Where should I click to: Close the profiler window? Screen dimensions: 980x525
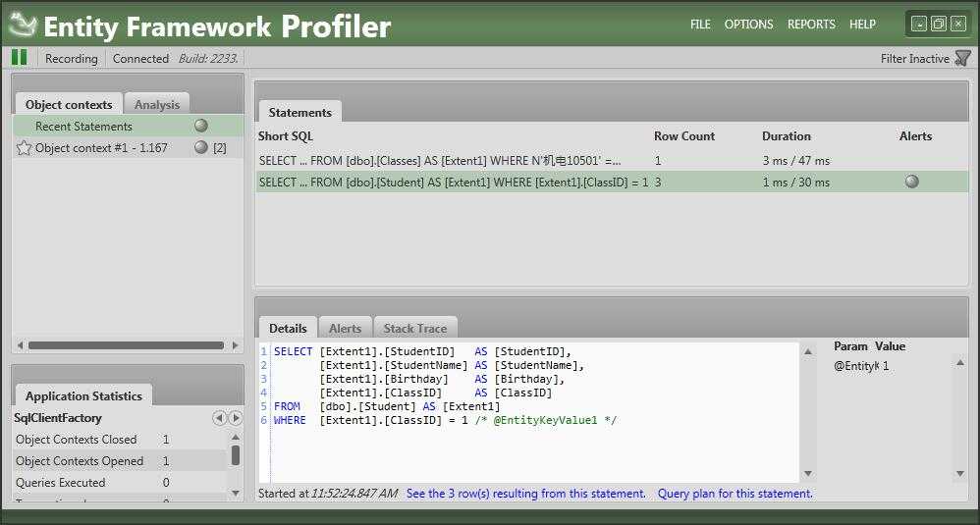(x=958, y=24)
